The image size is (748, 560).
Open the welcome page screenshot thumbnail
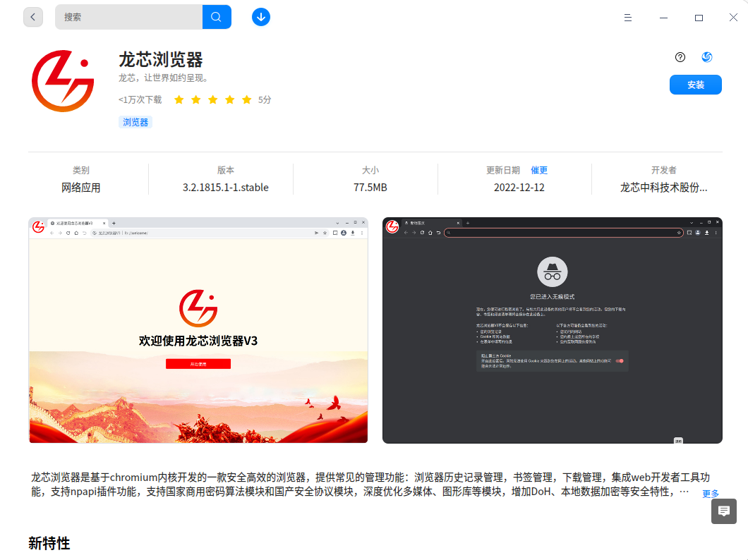(198, 330)
